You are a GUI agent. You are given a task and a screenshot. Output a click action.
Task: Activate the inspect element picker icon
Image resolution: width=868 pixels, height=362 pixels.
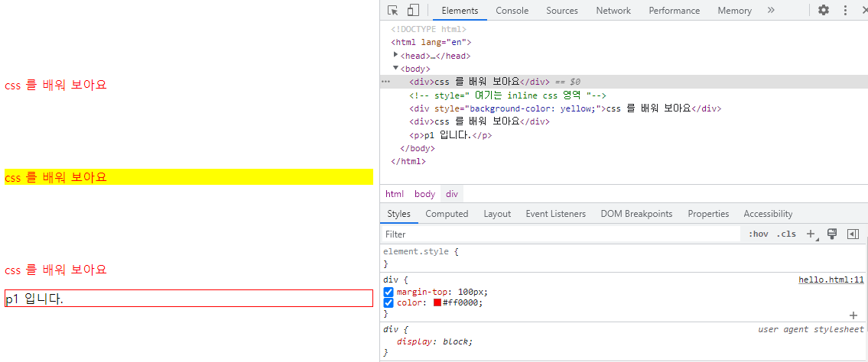coord(393,10)
